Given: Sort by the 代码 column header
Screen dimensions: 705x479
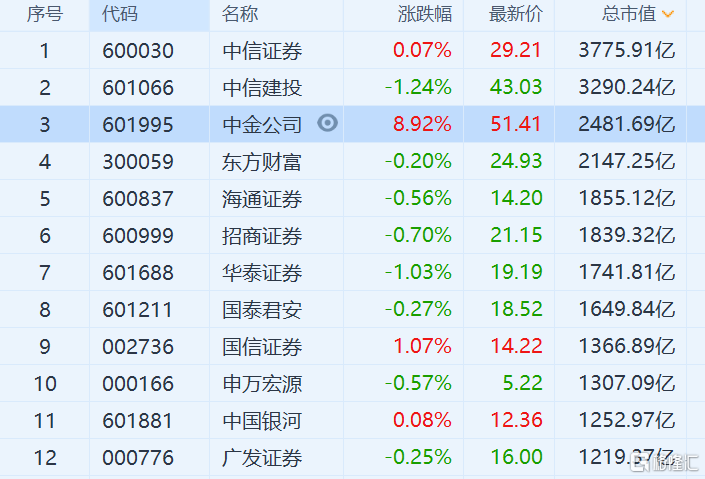Looking at the screenshot, I should [120, 14].
